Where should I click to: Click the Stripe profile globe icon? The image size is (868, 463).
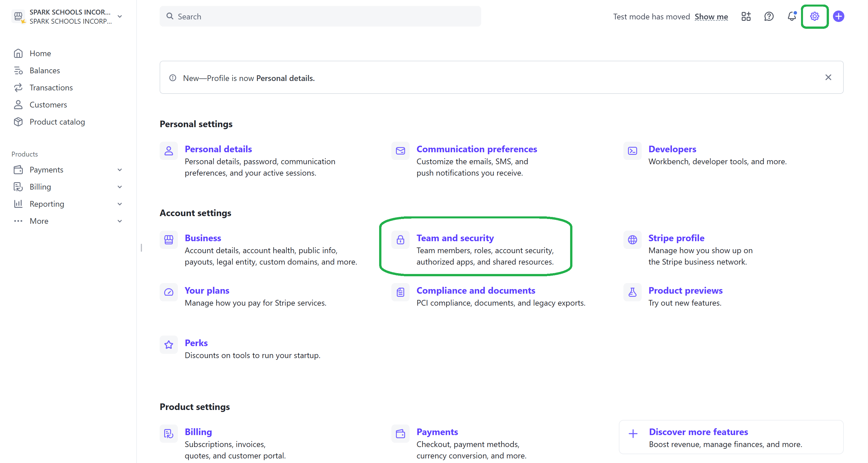(632, 239)
